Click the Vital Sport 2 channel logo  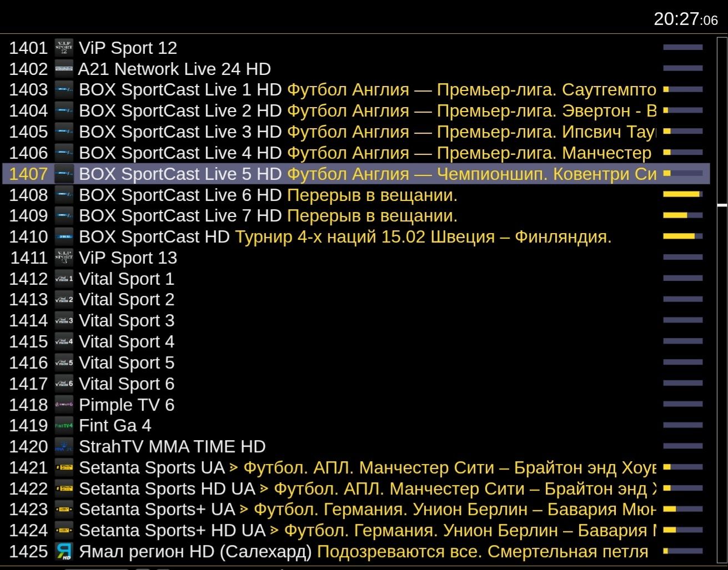pyautogui.click(x=64, y=299)
